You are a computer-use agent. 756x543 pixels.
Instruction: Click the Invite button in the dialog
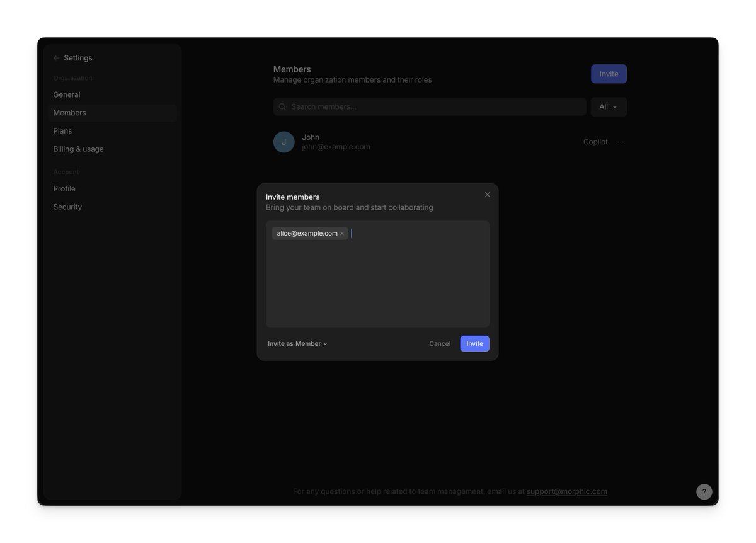coord(474,343)
